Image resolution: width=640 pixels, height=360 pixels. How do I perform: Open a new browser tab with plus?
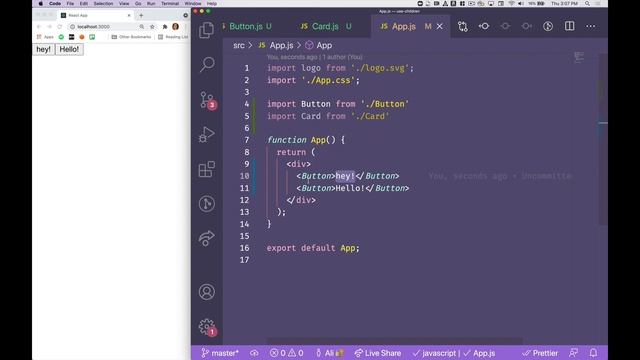[141, 15]
